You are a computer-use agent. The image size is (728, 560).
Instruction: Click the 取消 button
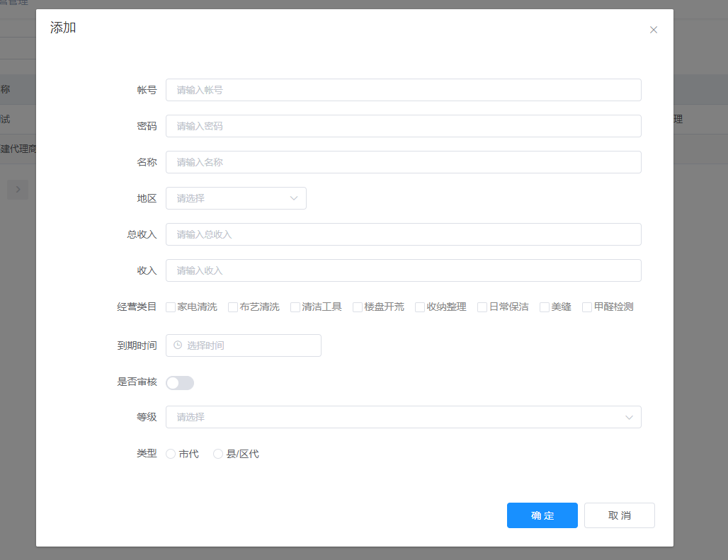(620, 515)
